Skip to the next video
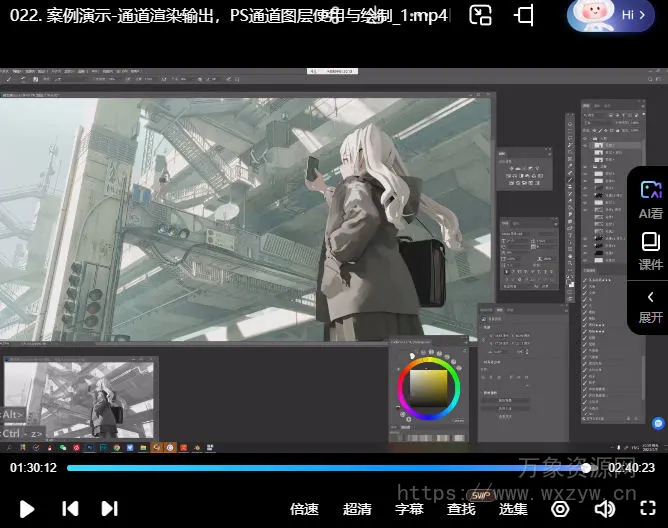Screen dimensions: 668x528 point(110,509)
